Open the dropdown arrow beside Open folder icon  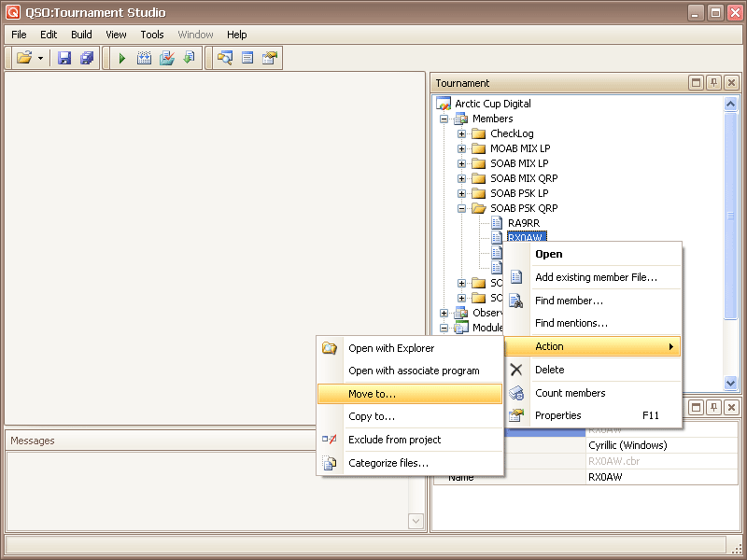[40, 58]
